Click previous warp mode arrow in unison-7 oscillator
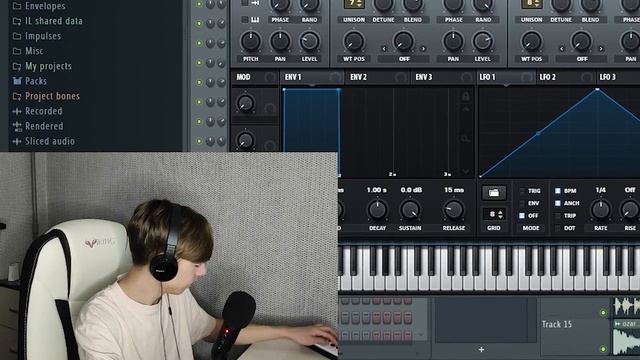The image size is (640, 360). pyautogui.click(x=384, y=49)
